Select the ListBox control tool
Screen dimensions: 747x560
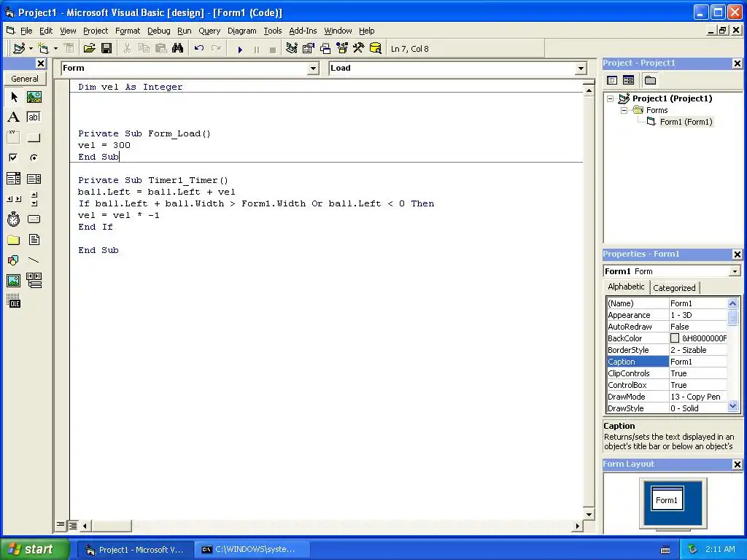coord(34,179)
